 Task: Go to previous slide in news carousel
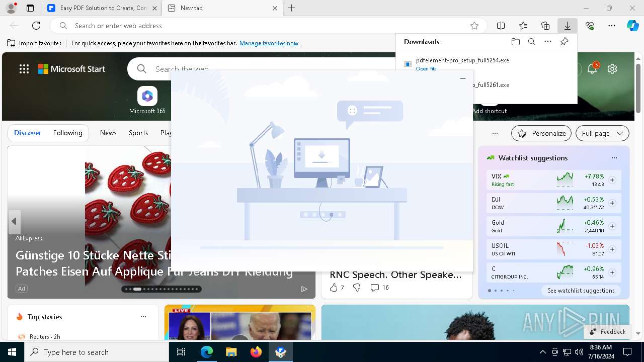(14, 221)
